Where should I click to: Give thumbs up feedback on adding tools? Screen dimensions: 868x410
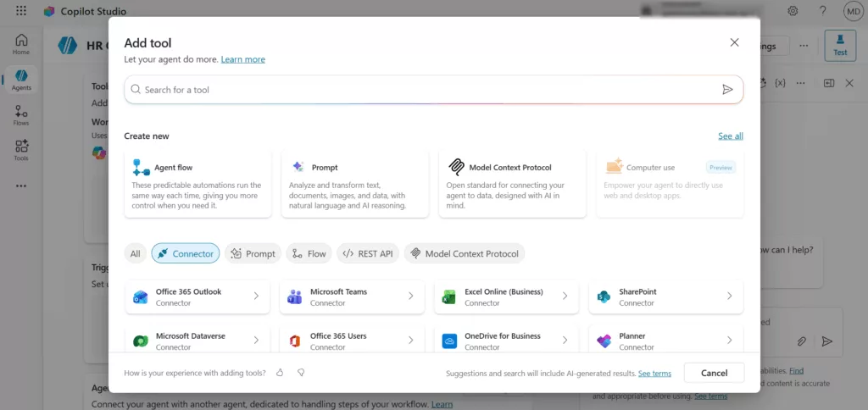[x=280, y=373]
